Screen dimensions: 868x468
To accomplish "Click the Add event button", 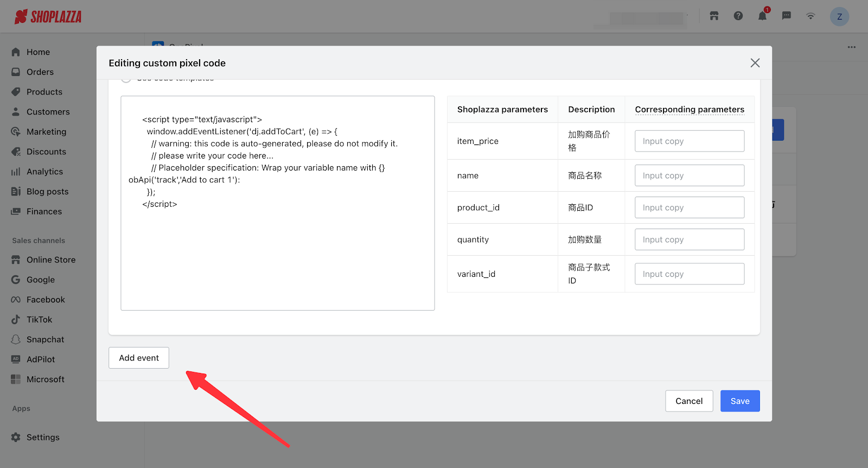I will point(139,358).
